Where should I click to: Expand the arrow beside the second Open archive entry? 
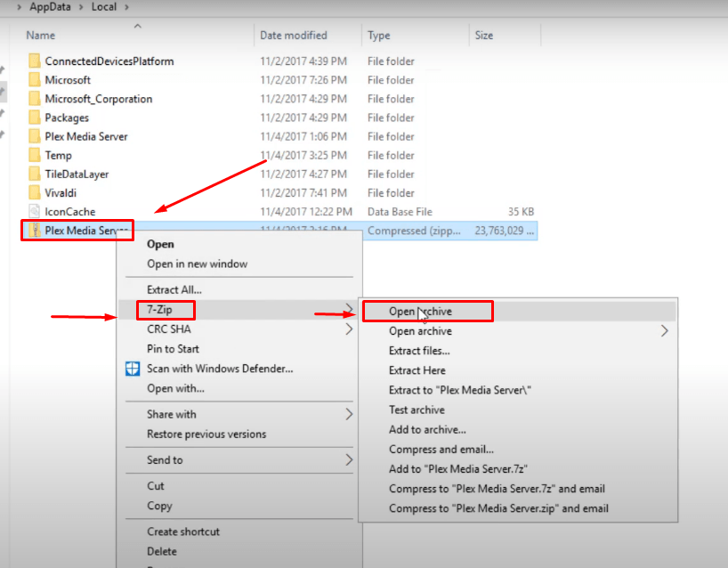[665, 331]
